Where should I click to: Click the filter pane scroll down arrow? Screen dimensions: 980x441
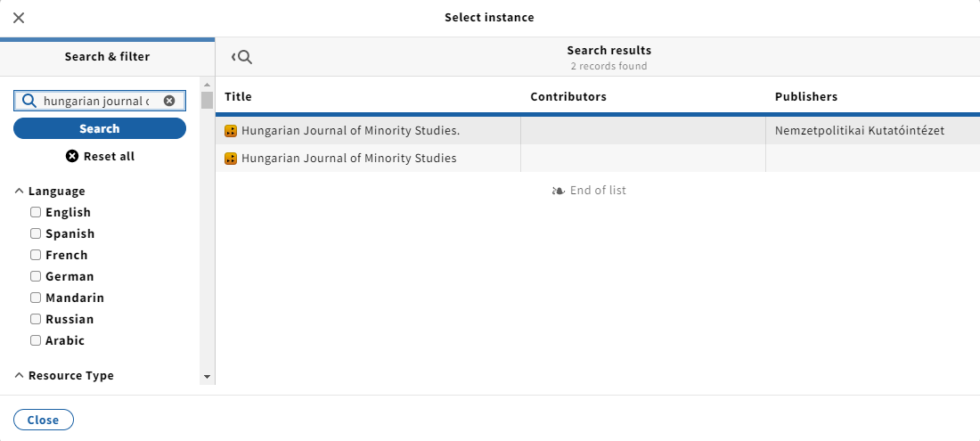pyautogui.click(x=208, y=377)
